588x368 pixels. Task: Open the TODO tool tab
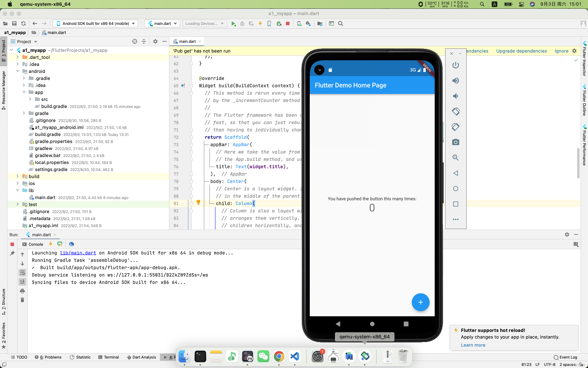19,357
